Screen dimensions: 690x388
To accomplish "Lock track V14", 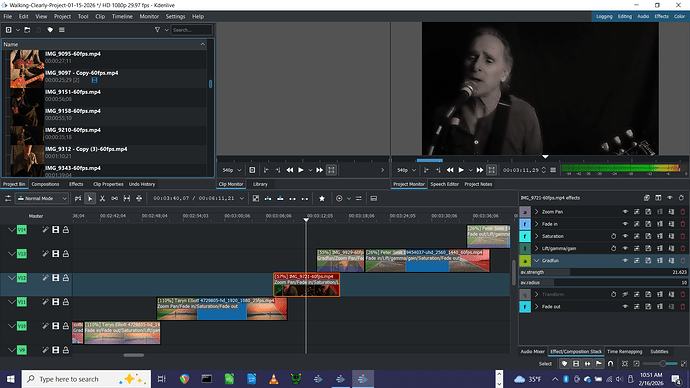I will click(x=66, y=230).
